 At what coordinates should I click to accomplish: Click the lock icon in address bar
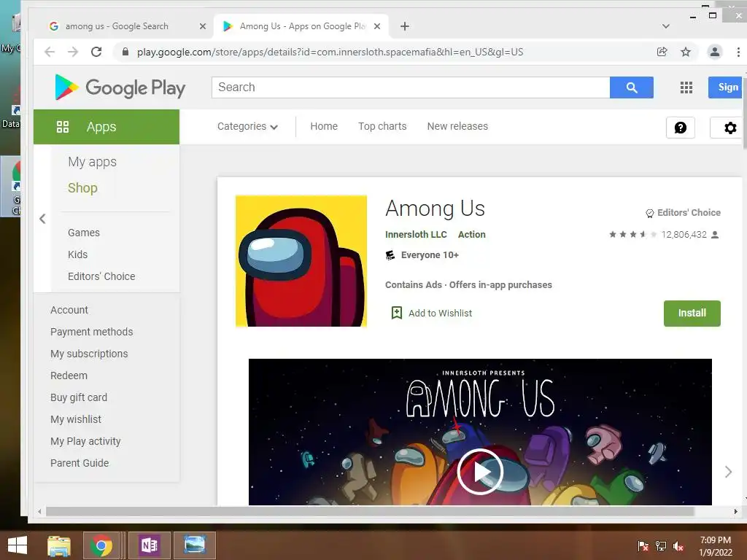tap(125, 52)
